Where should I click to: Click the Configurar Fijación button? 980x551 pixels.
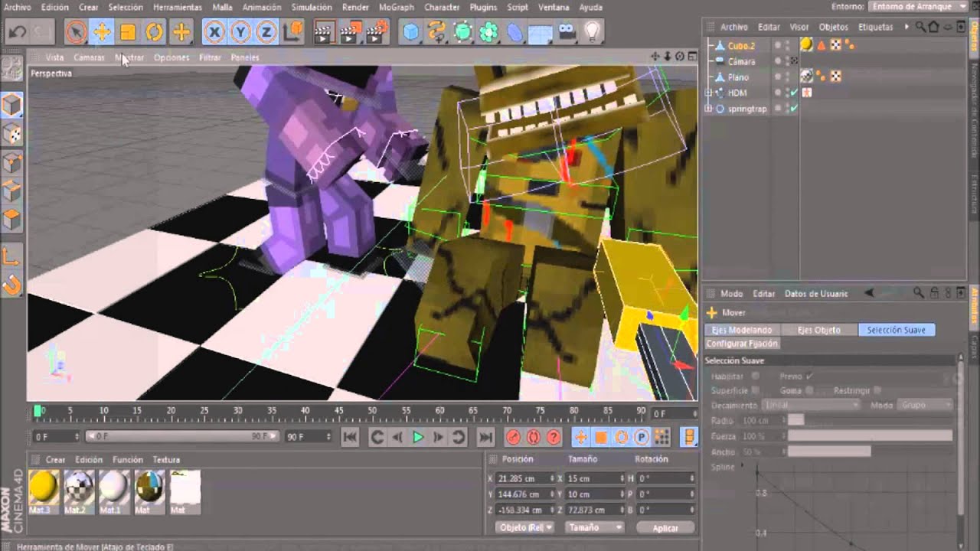pos(741,344)
